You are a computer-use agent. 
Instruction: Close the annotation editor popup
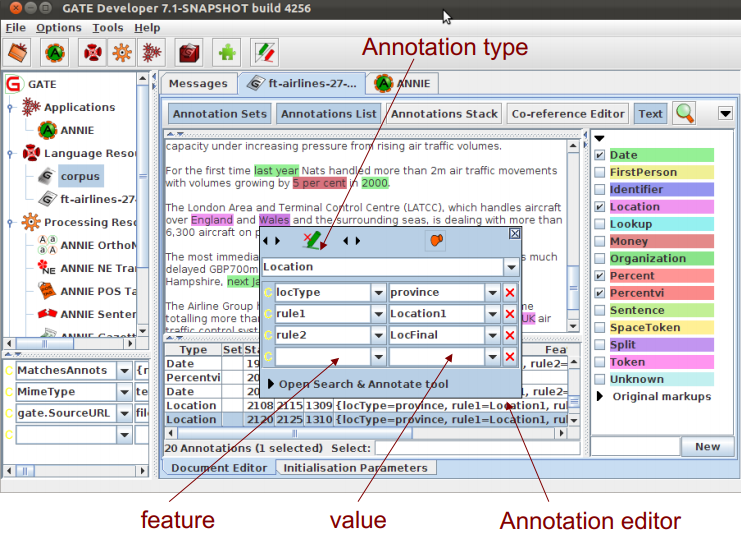(x=515, y=233)
